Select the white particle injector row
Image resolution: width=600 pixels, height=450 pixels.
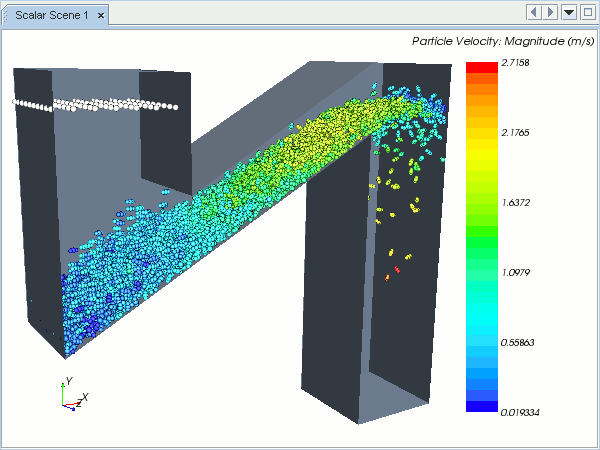(95, 104)
